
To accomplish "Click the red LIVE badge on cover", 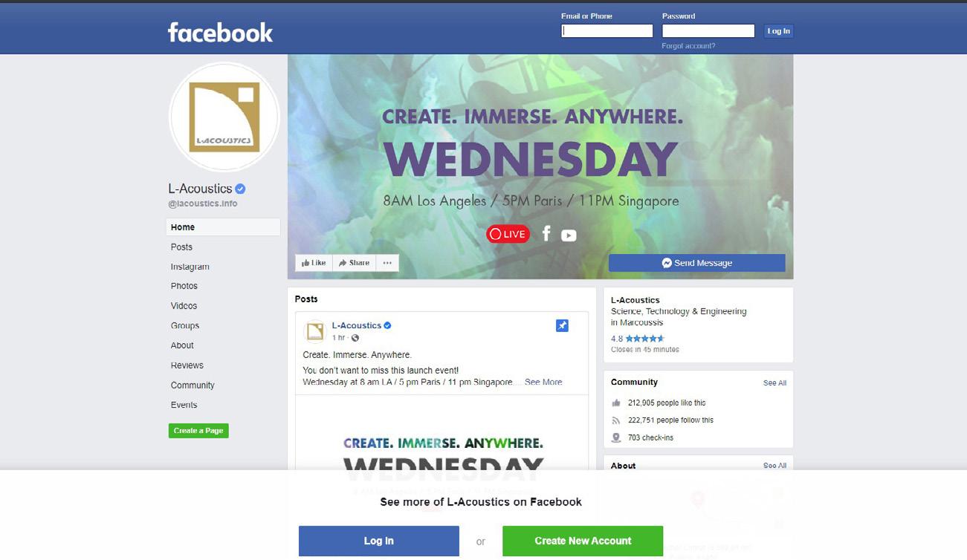I will 508,234.
